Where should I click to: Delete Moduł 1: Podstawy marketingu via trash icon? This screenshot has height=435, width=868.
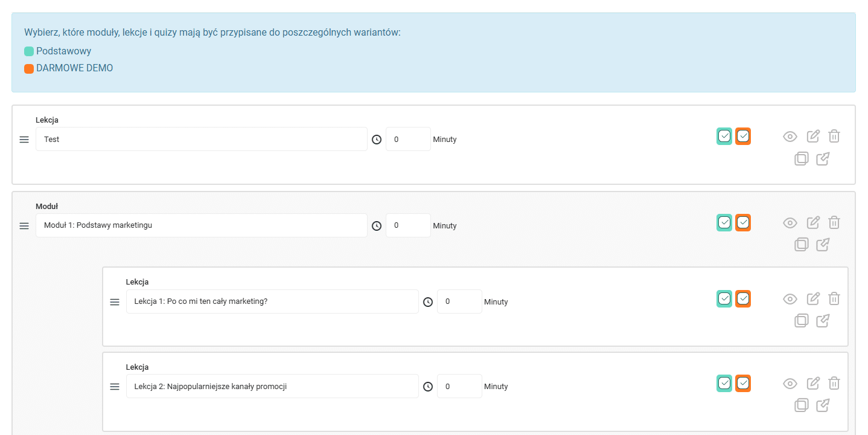(x=834, y=222)
